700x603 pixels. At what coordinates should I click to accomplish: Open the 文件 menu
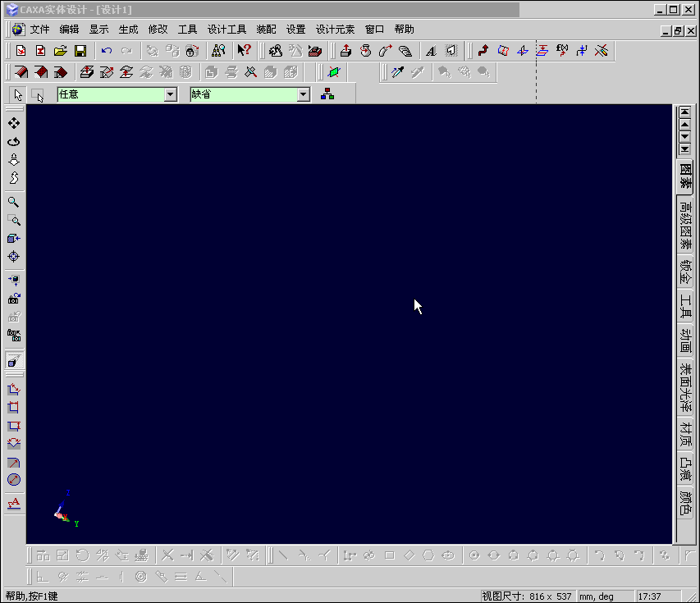[x=39, y=30]
